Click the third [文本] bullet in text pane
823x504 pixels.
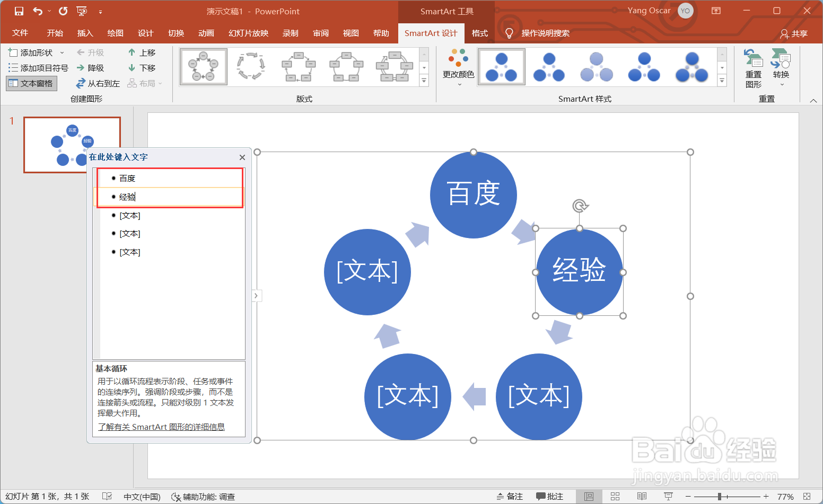tap(130, 252)
